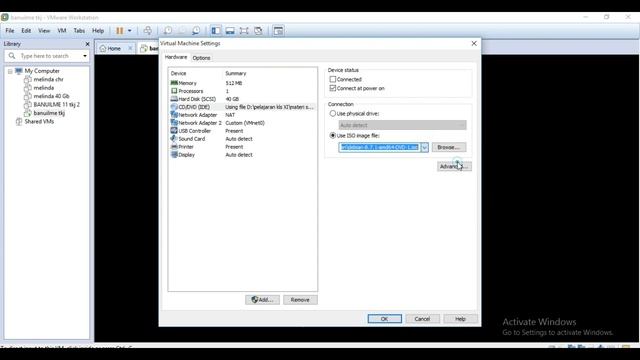The width and height of the screenshot is (640, 360).
Task: Toggle the Connected checkbox
Action: click(x=333, y=79)
